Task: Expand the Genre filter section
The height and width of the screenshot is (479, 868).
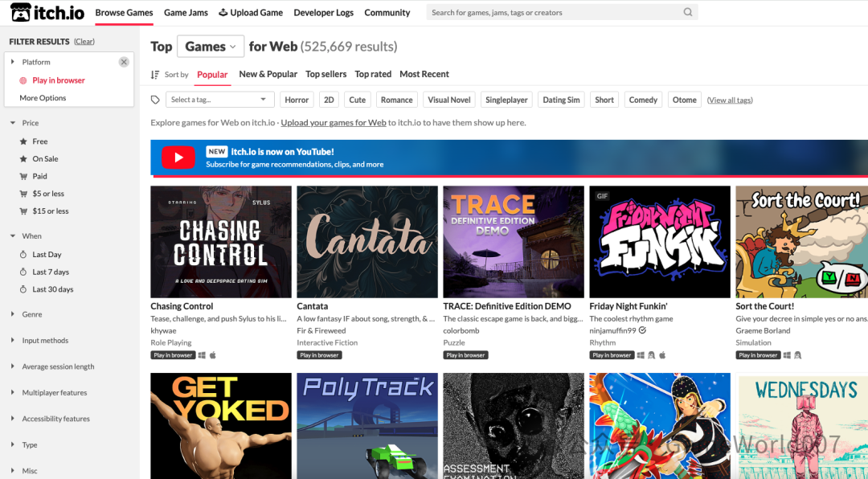Action: click(x=13, y=314)
